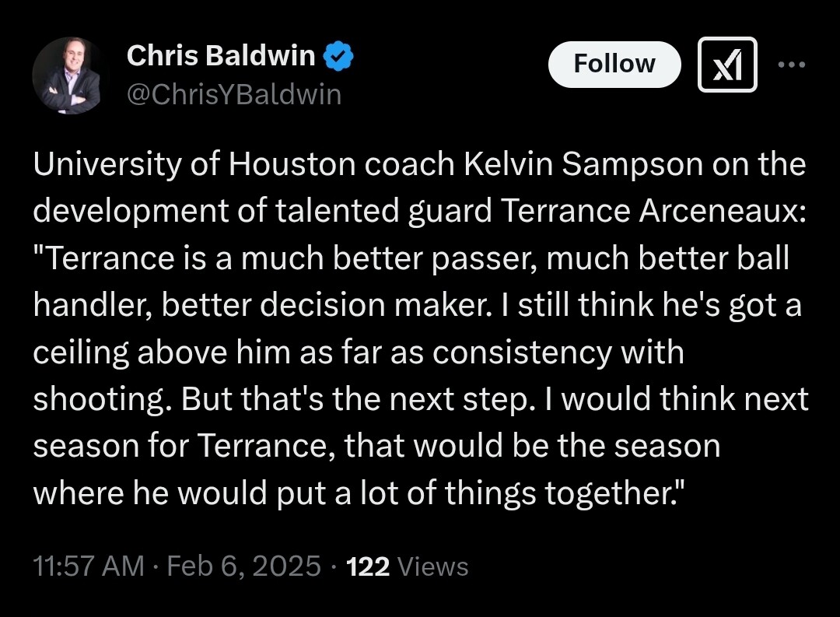840x617 pixels.
Task: Click the blue verified badge
Action: click(339, 56)
